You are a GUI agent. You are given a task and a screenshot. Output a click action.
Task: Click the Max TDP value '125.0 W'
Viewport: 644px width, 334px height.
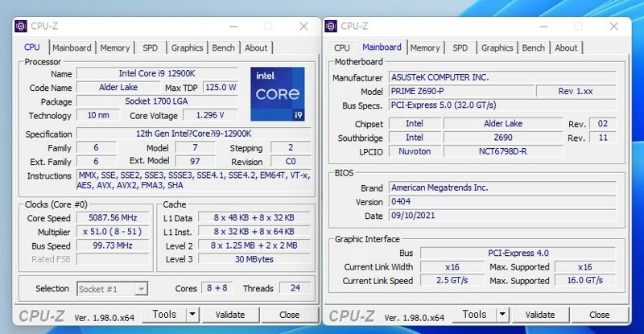click(221, 87)
